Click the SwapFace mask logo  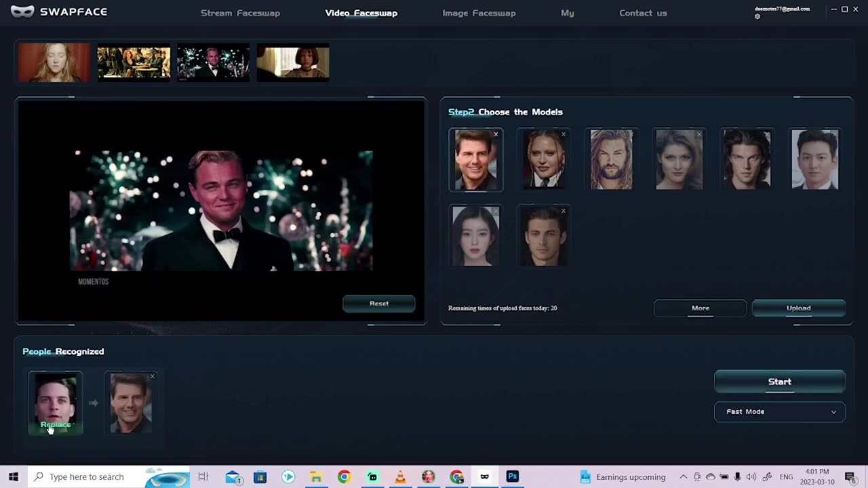(x=22, y=11)
